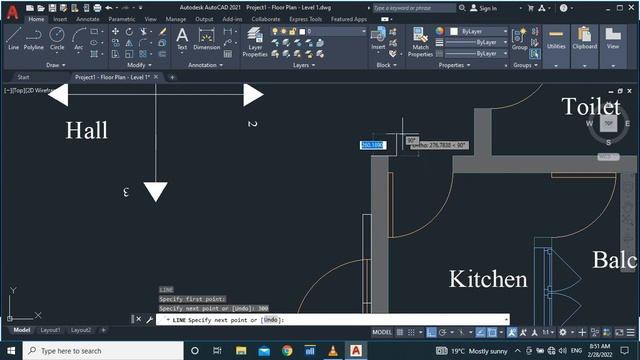The width and height of the screenshot is (640, 360).
Task: Toggle polar tracking on status bar
Action: [443, 332]
